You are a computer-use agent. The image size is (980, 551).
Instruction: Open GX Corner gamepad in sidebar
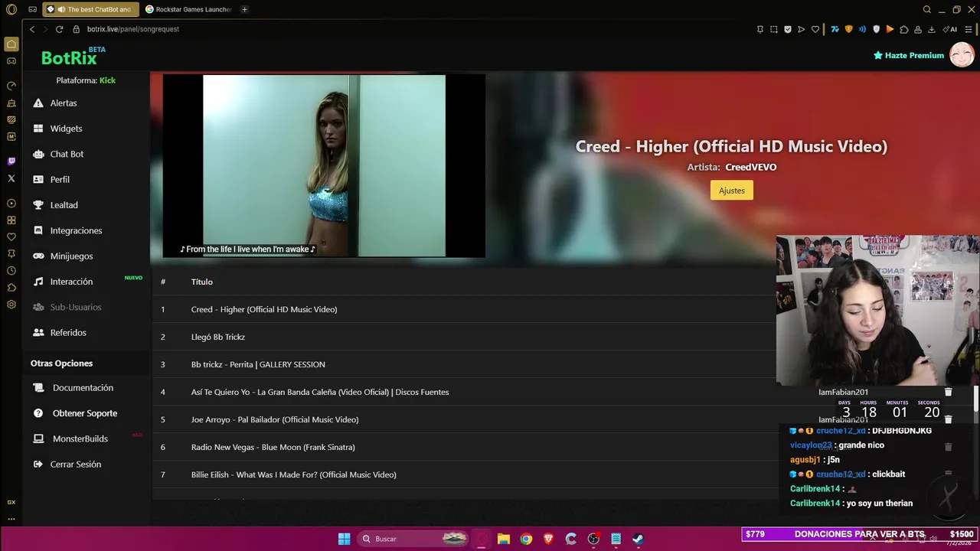[11, 60]
